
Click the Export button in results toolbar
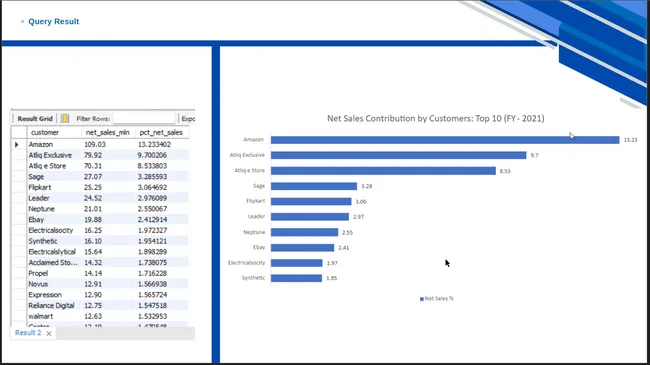pyautogui.click(x=188, y=119)
